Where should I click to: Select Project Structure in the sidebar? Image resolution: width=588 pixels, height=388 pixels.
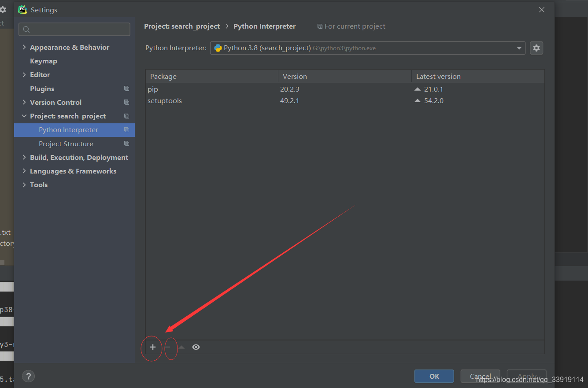pos(66,144)
